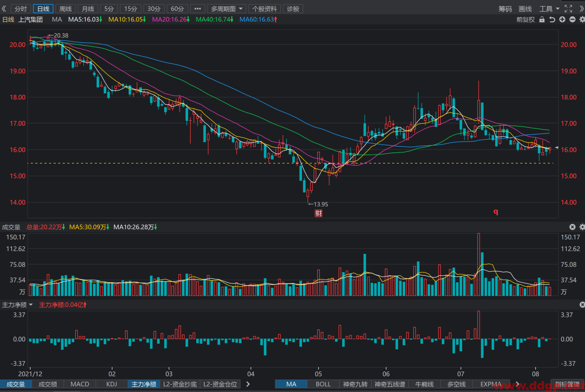Click the 07 month marker on time axis
The image size is (585, 392).
pos(461,374)
